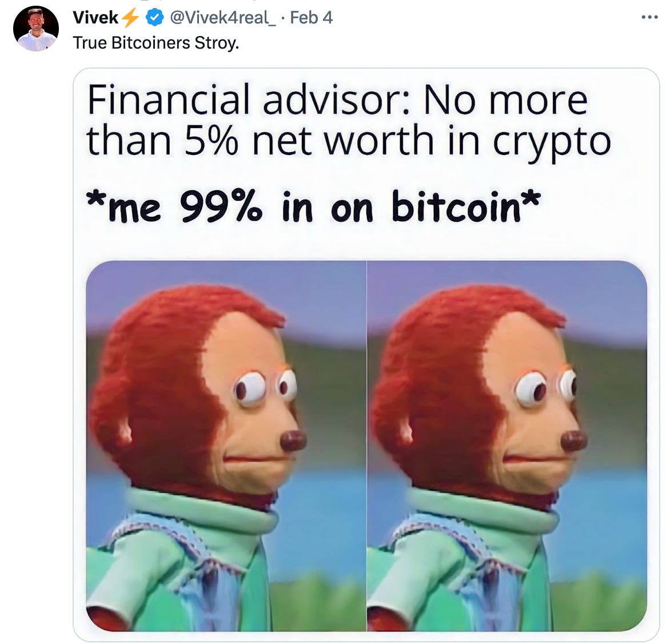Image resolution: width=670 pixels, height=644 pixels.
Task: Click the me 99% in on bitcoin text
Action: coord(313,207)
